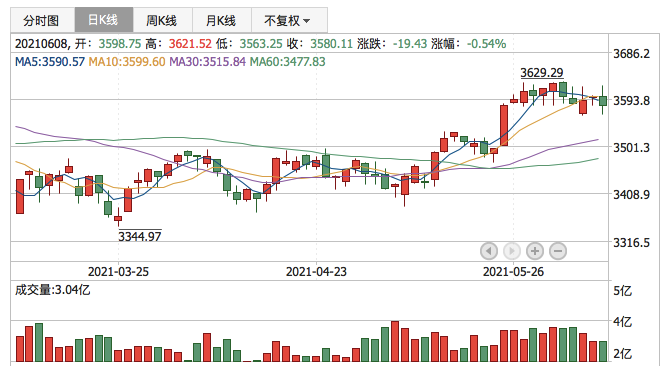Image resolution: width=668 pixels, height=371 pixels.
Task: Click the MA60:3477.83 indicator label
Action: [287, 62]
